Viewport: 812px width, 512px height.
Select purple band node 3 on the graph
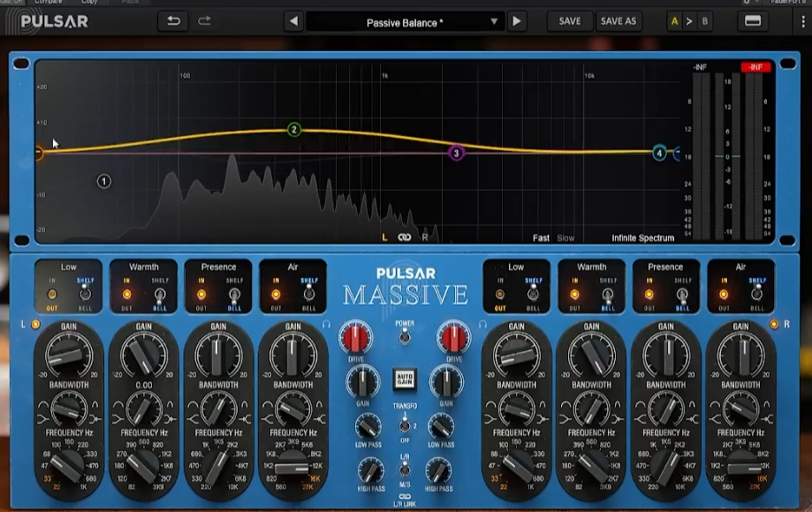[456, 153]
